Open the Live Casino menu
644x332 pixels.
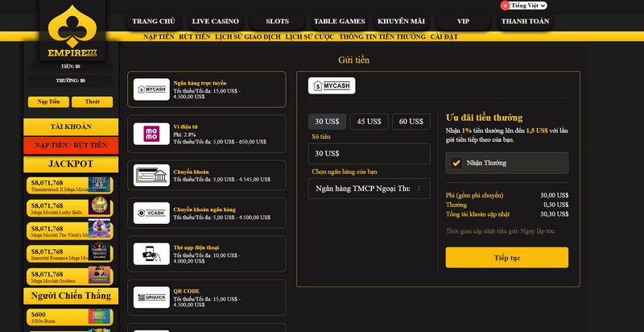(x=216, y=21)
